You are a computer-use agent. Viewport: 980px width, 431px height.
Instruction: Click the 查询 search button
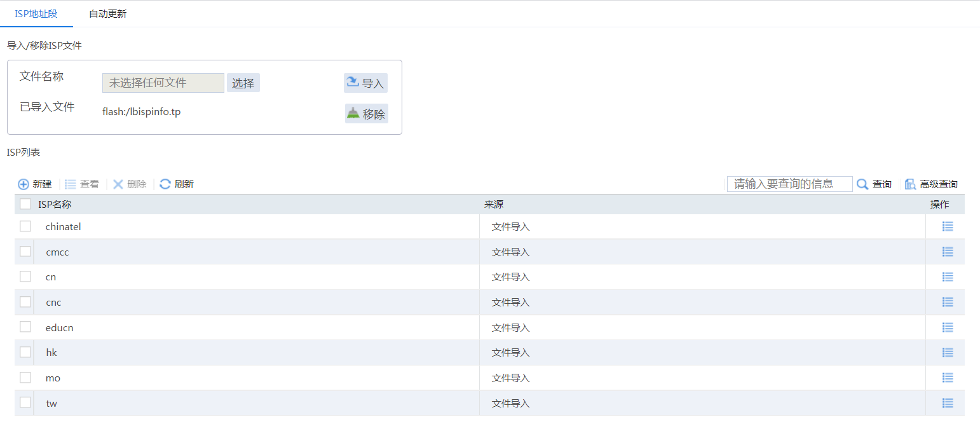pyautogui.click(x=874, y=184)
